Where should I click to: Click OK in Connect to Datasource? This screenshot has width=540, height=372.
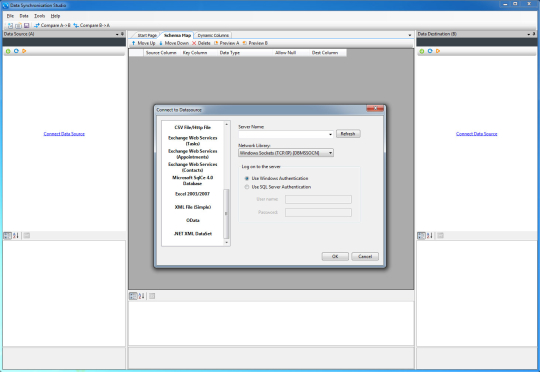[x=335, y=256]
